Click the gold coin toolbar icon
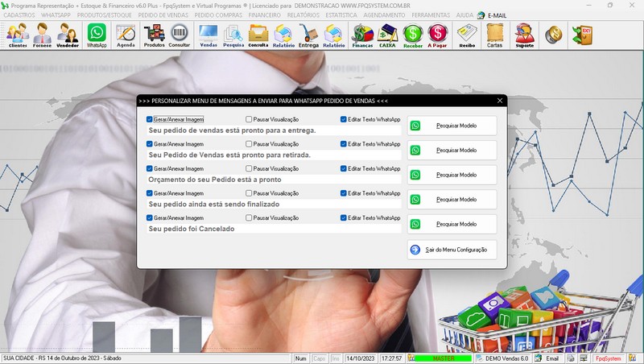This screenshot has width=644, height=364. pos(553,35)
